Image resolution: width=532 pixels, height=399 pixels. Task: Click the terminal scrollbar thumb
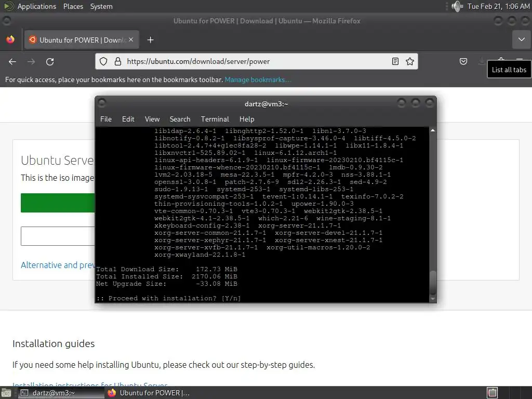(433, 282)
